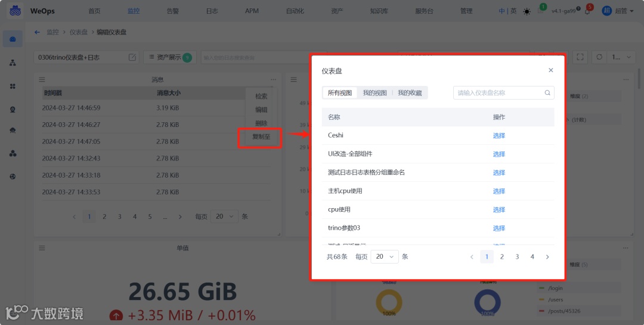Image resolution: width=644 pixels, height=325 pixels.
Task: Click 选择 for cpu使用 row
Action: click(x=499, y=209)
